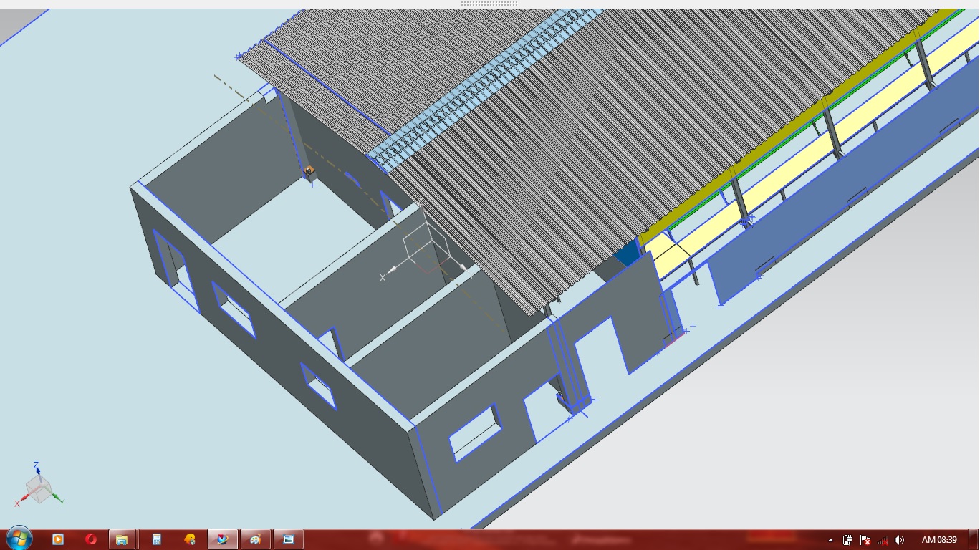Switch to the picture window taskbar button
Screen dimensions: 980x550
point(289,539)
